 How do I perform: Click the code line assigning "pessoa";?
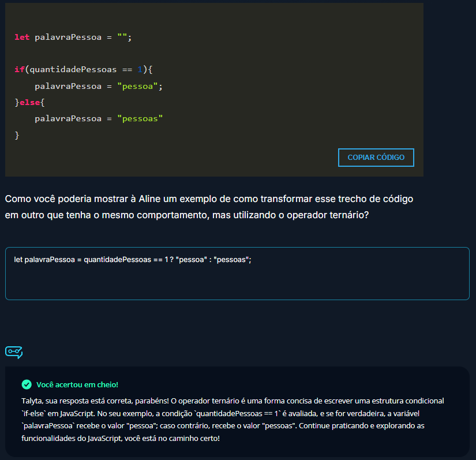(x=99, y=87)
